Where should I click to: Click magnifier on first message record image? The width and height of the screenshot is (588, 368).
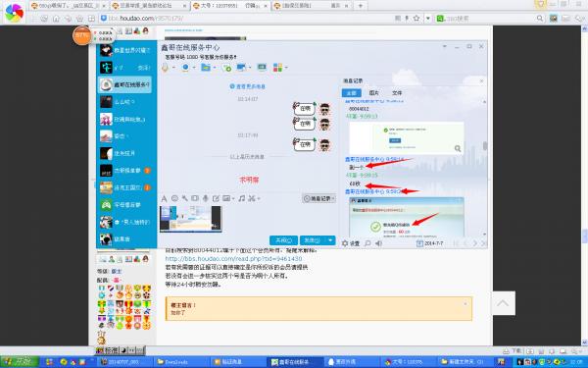coord(458,148)
